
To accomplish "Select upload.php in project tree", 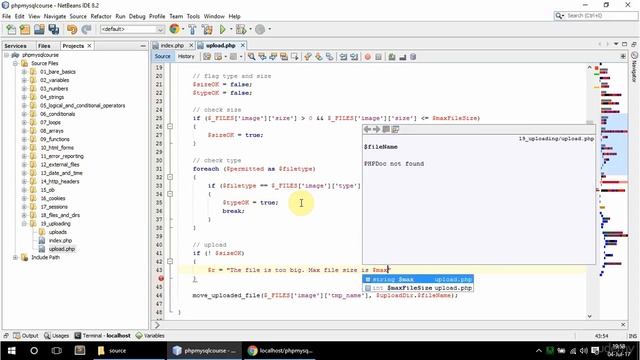I will [62, 249].
